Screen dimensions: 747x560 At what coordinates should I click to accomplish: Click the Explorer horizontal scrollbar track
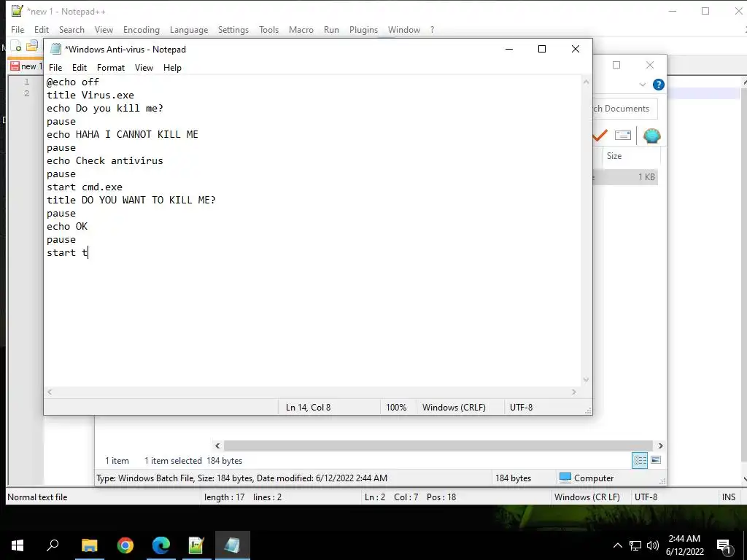pos(438,446)
